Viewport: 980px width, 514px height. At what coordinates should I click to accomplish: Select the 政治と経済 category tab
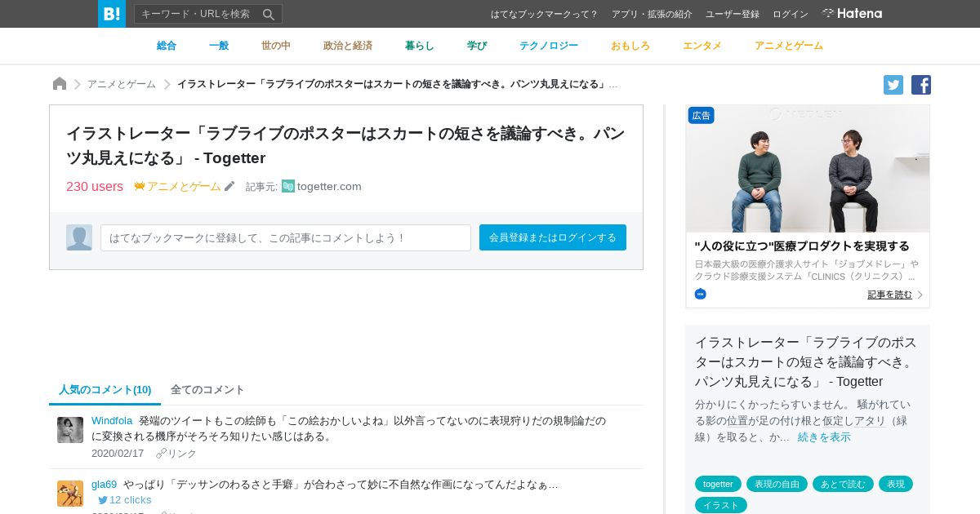348,46
